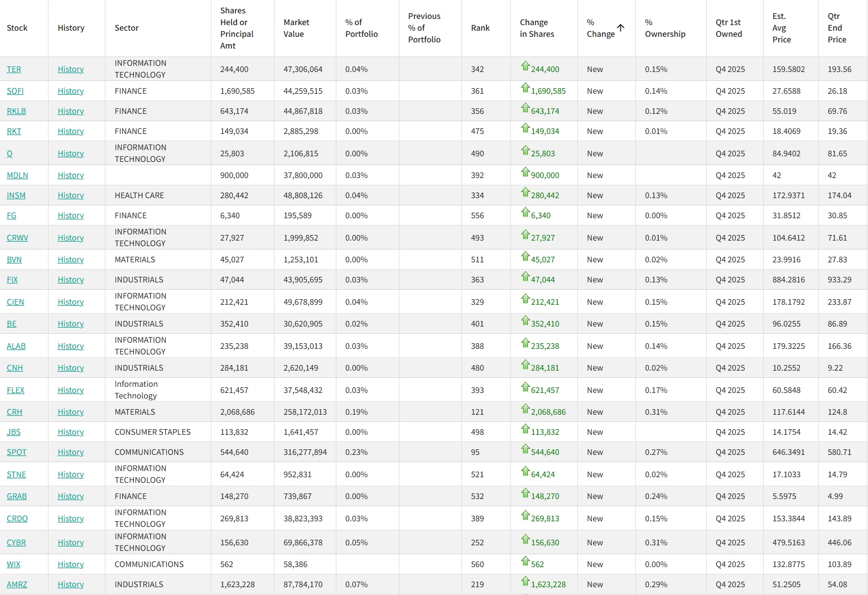This screenshot has height=595, width=868.
Task: Click the sort arrow in % Change header
Action: click(620, 28)
